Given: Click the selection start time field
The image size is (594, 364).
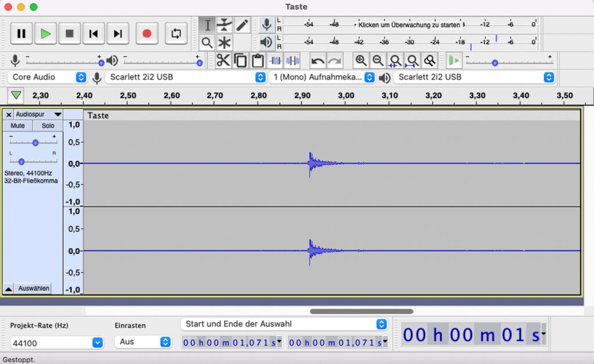Looking at the screenshot, I should (x=232, y=343).
